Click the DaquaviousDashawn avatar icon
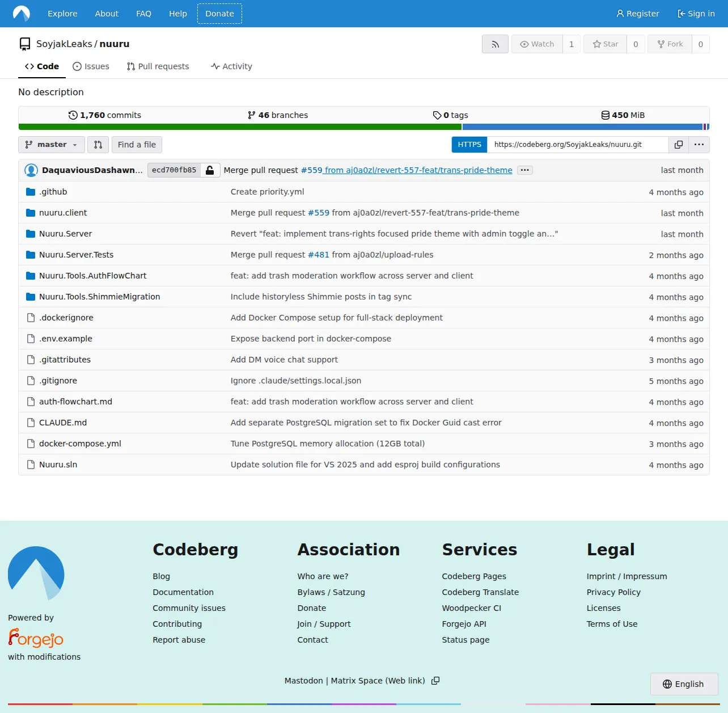The height and width of the screenshot is (713, 728). (31, 170)
